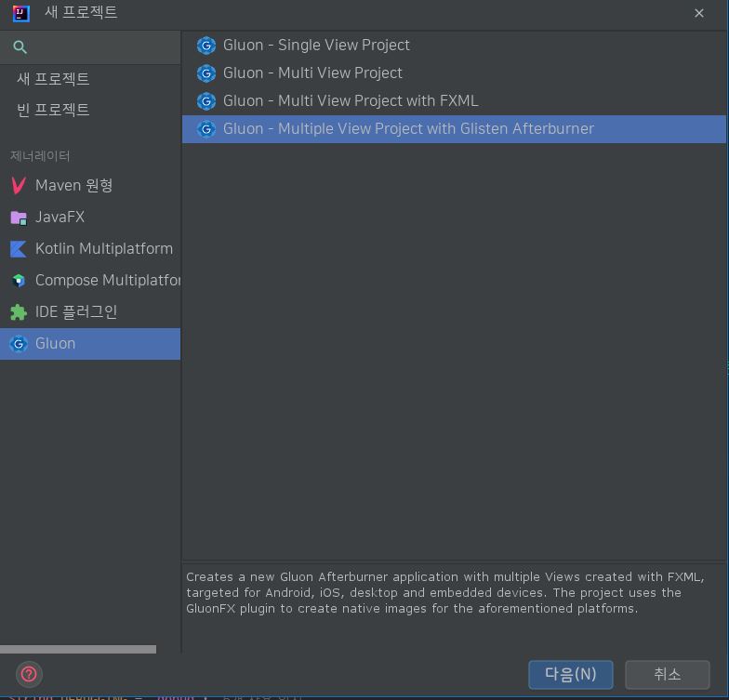Select Gluon - Multi View Project with FXML
This screenshot has height=700, width=729.
pyautogui.click(x=454, y=100)
